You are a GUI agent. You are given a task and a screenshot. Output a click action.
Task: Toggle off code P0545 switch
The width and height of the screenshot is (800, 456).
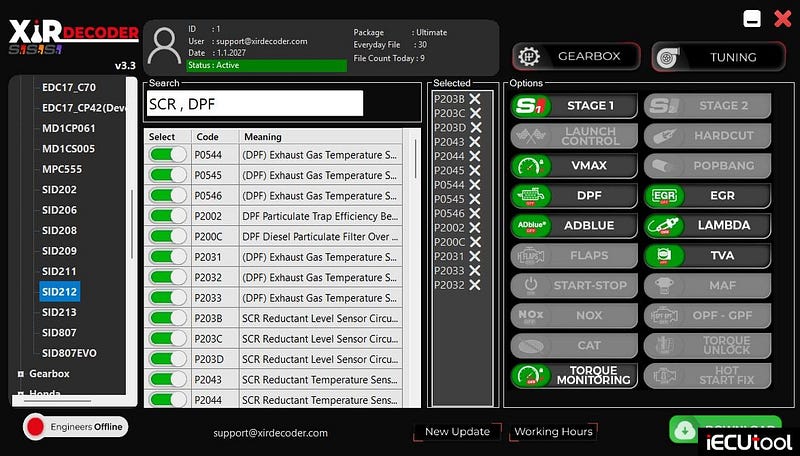click(x=167, y=175)
